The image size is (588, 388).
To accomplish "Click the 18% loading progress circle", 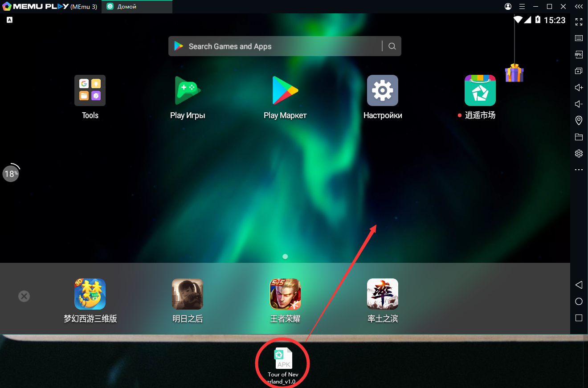I will coord(11,173).
